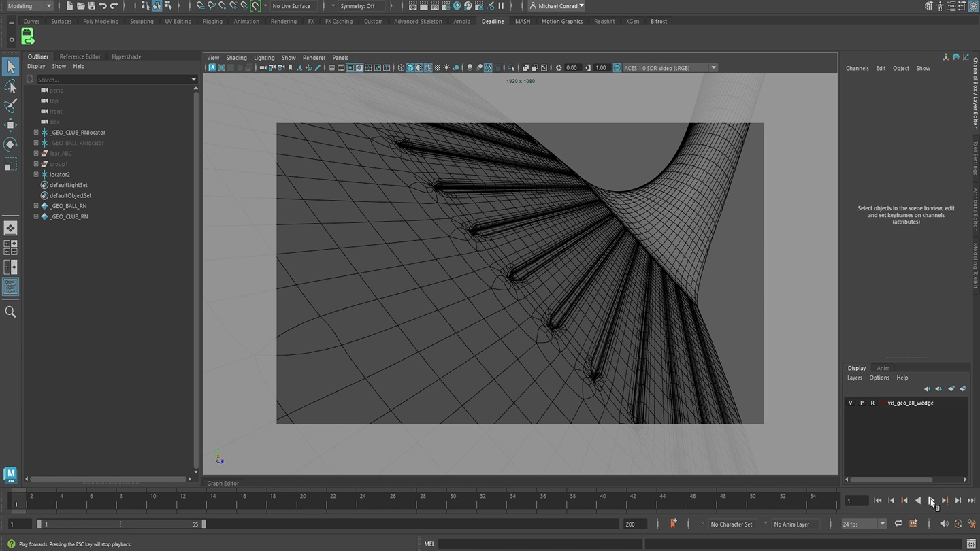Click the Outliner search field
The height and width of the screenshot is (551, 980).
point(112,80)
